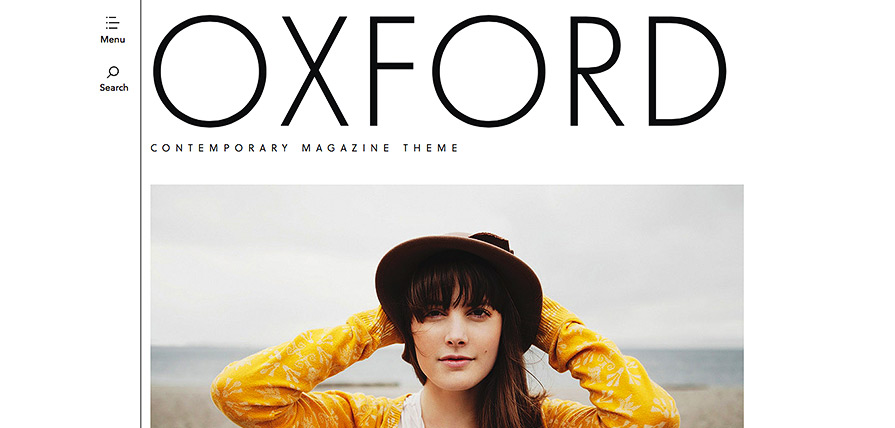Click the word CONTEMPORARY in the tagline

point(220,148)
